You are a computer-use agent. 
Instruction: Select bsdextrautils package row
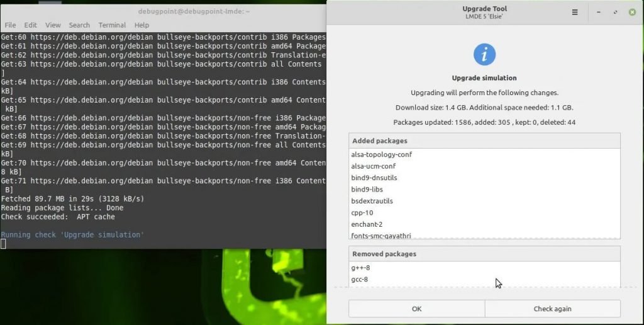tap(485, 201)
